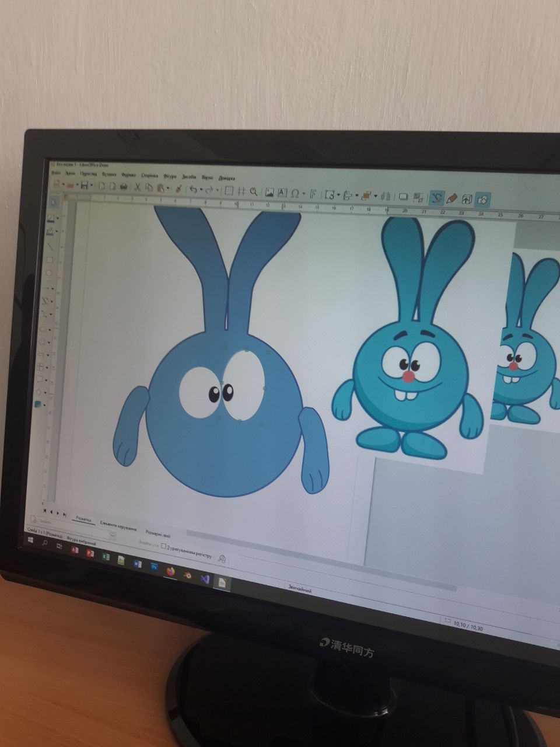This screenshot has height=747, width=560.
Task: Click the Insert image icon
Action: click(269, 193)
